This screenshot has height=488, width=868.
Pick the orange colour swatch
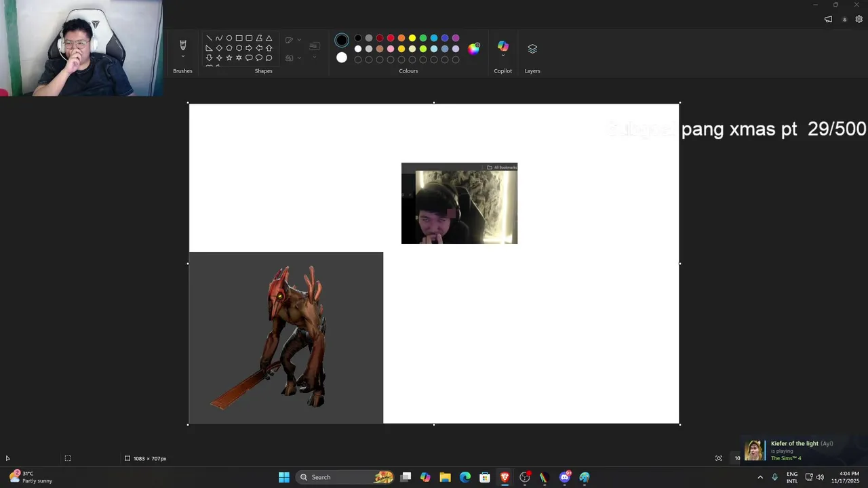[x=401, y=38]
